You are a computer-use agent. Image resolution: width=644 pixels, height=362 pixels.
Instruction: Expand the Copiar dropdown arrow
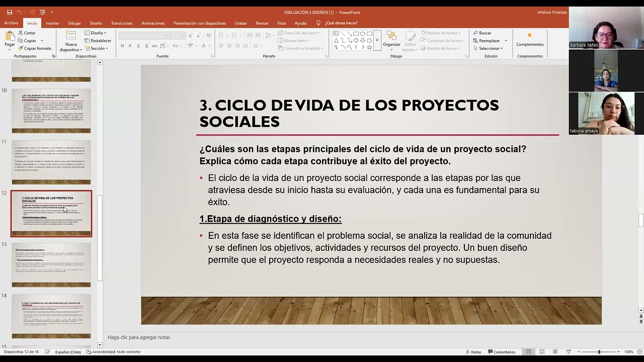[x=42, y=41]
